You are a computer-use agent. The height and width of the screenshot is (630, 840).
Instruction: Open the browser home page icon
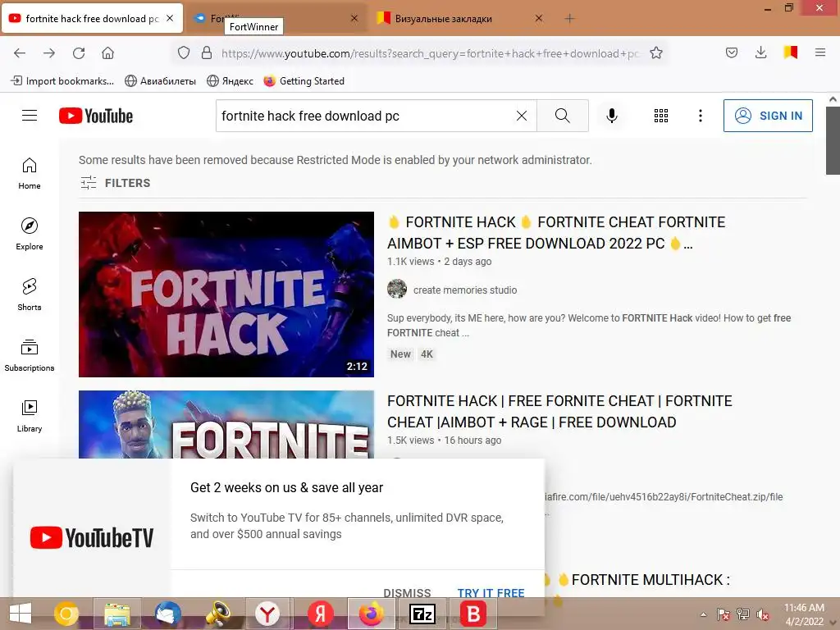(x=107, y=53)
